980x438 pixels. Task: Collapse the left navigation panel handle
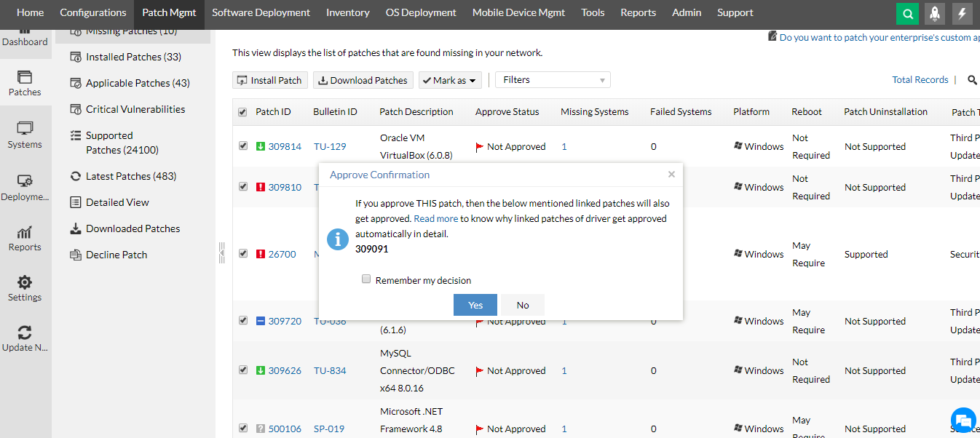point(221,252)
